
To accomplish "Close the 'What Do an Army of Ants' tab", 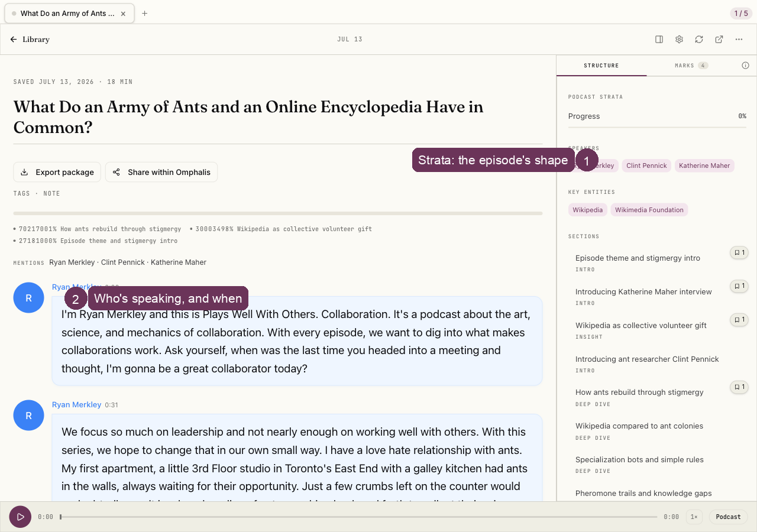I will click(123, 14).
